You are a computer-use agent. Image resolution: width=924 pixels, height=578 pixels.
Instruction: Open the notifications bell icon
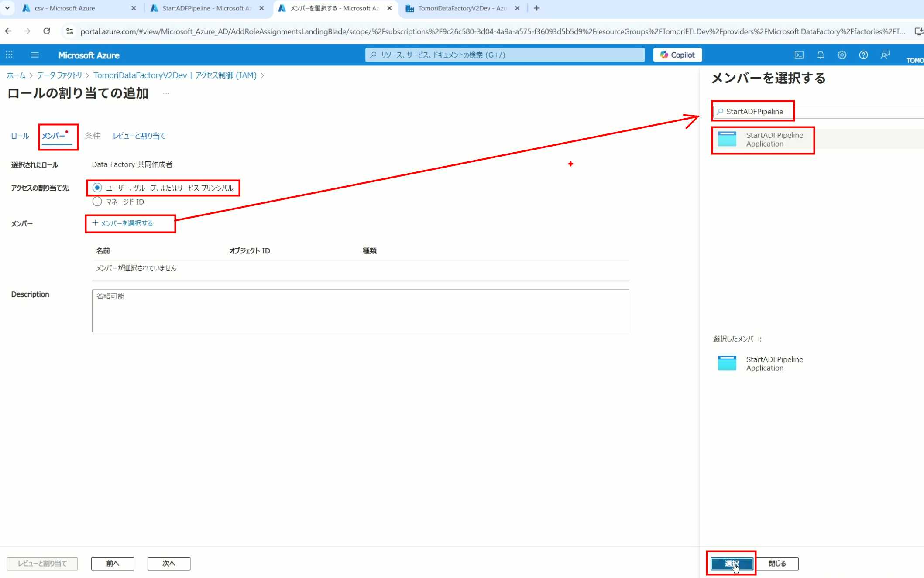click(820, 55)
